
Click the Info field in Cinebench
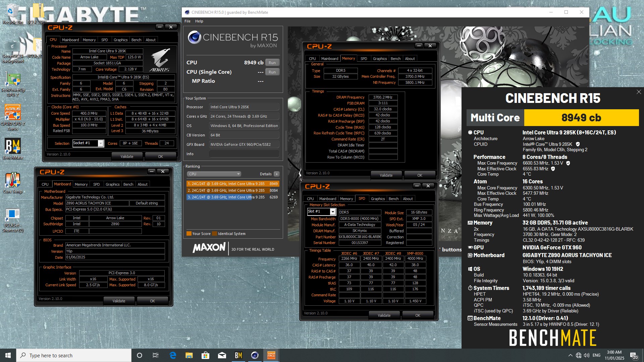tap(244, 154)
